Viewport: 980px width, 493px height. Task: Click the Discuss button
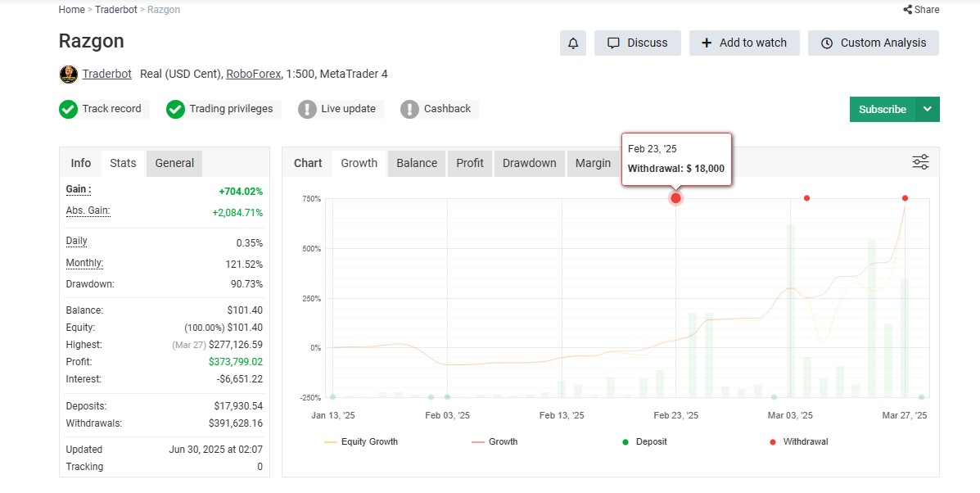pos(638,43)
